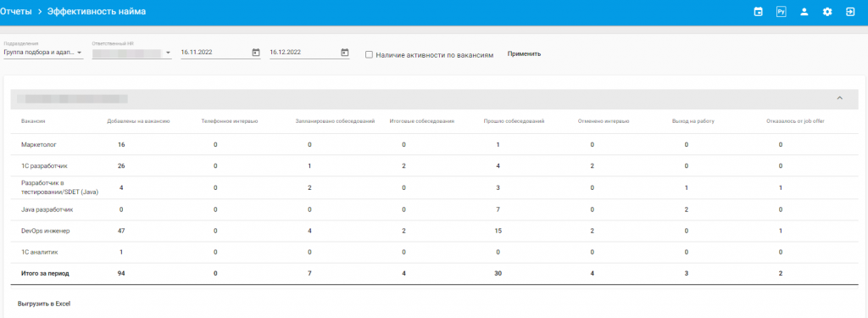Select the "1С аналитик" vacancy row
Screen dimensions: 868x318
coord(434,252)
